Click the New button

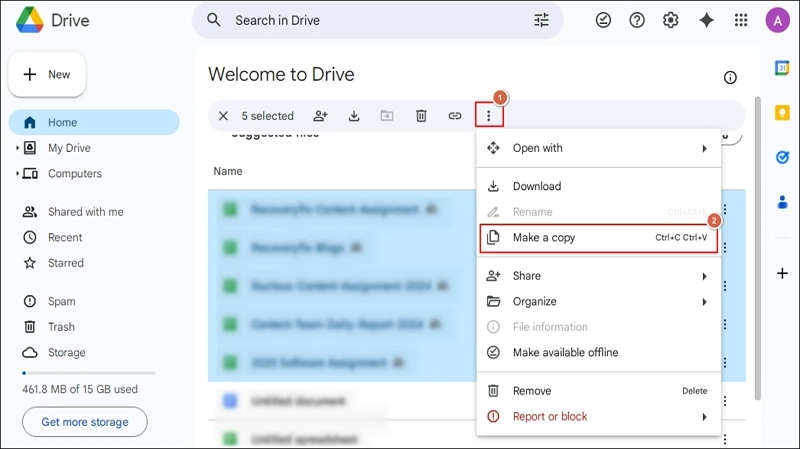tap(47, 74)
